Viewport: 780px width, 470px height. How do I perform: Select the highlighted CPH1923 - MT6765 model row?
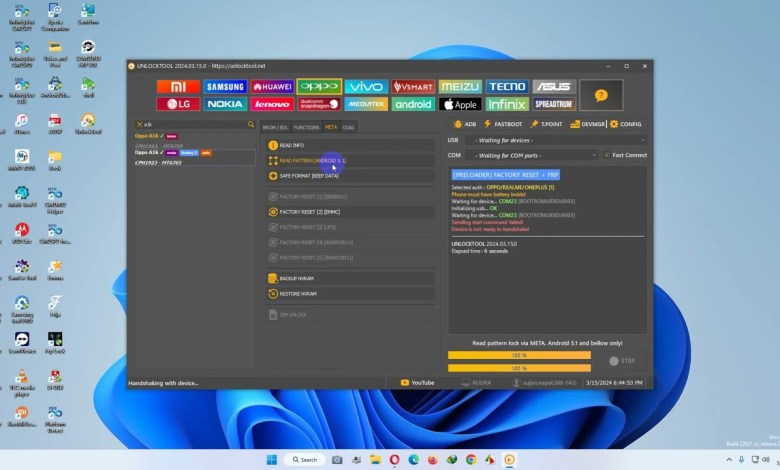point(195,157)
